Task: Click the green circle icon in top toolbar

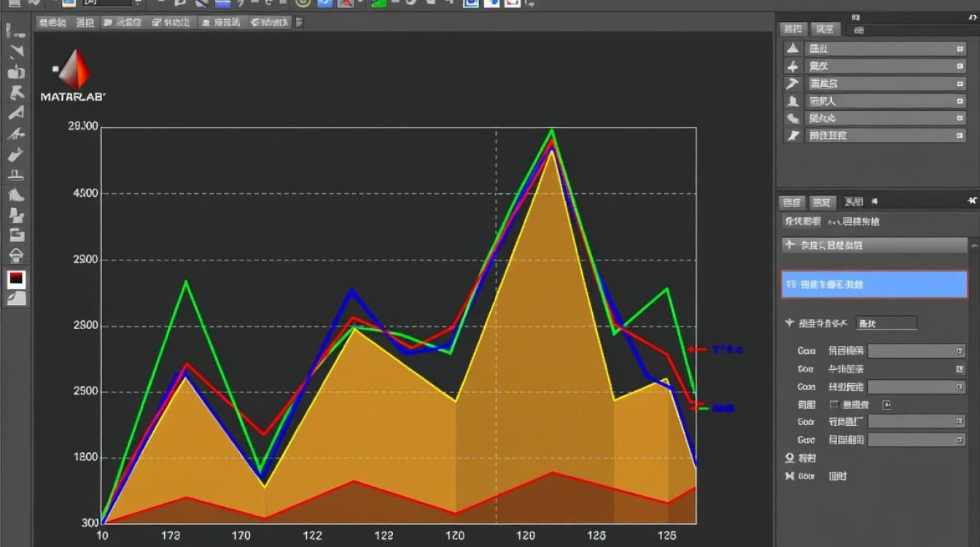Action: click(x=304, y=2)
